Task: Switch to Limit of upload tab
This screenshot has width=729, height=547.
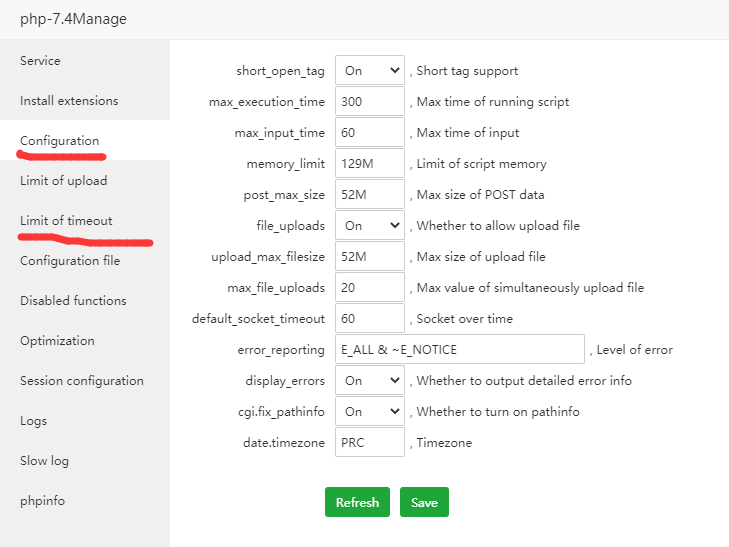Action: coord(63,181)
